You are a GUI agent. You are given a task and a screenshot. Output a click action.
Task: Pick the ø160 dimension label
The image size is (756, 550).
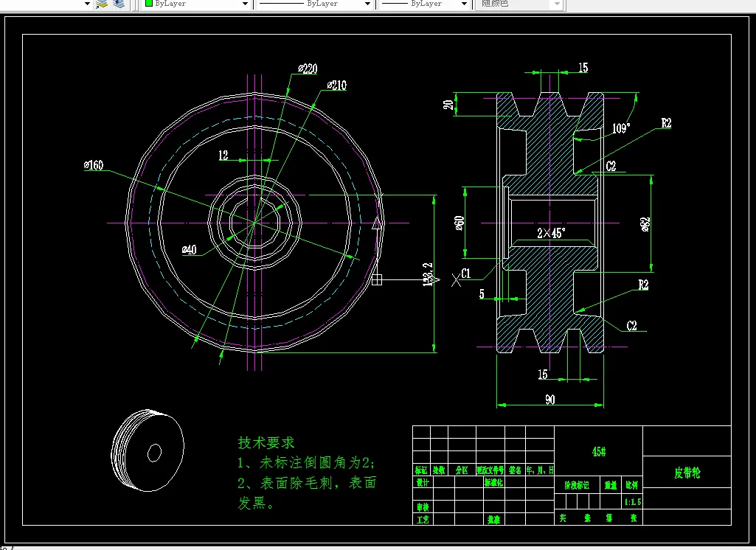[94, 165]
